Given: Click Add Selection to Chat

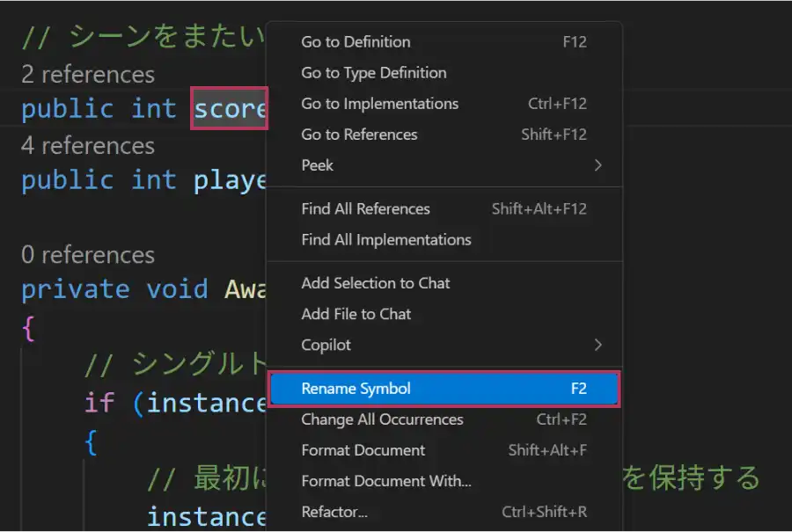Looking at the screenshot, I should (x=375, y=283).
